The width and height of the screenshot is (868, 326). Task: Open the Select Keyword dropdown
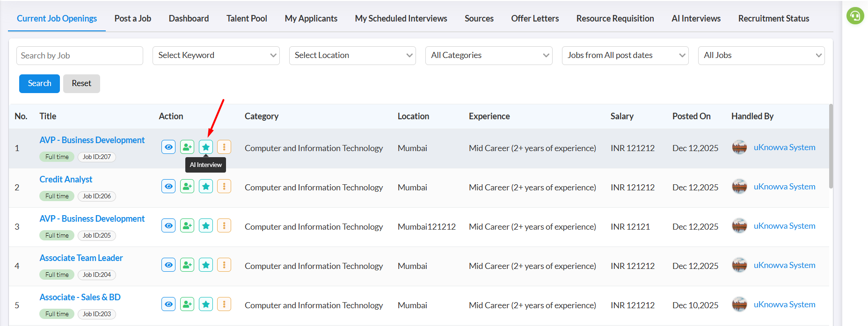pos(216,56)
